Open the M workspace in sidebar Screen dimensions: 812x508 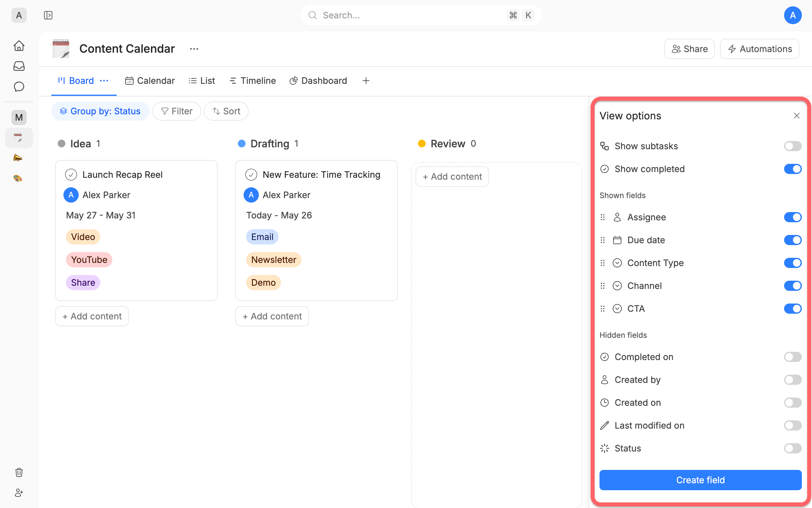click(19, 117)
